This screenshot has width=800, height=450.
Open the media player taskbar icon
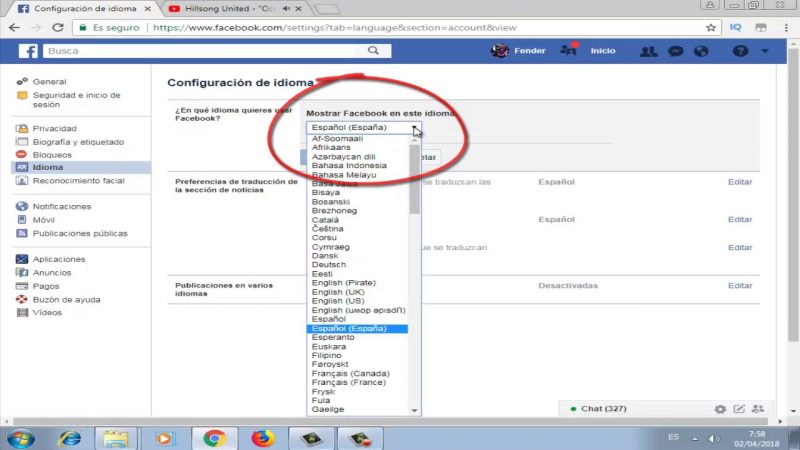tap(164, 439)
